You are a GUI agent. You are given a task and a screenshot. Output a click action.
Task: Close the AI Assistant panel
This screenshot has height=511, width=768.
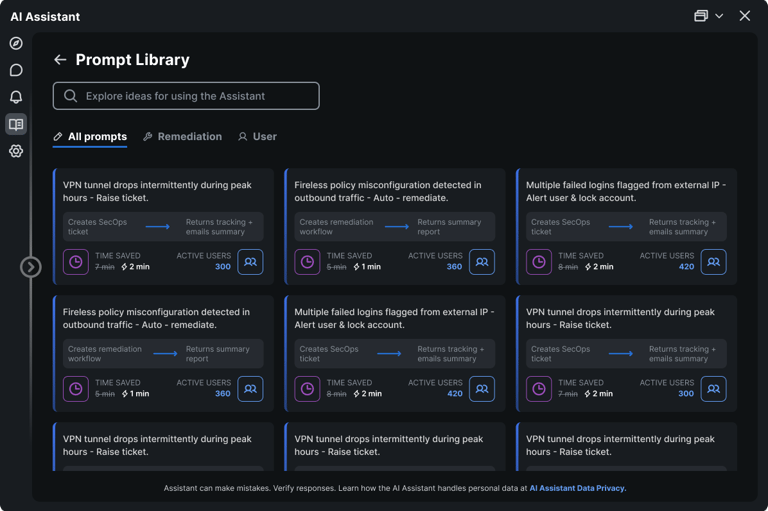[x=745, y=16]
